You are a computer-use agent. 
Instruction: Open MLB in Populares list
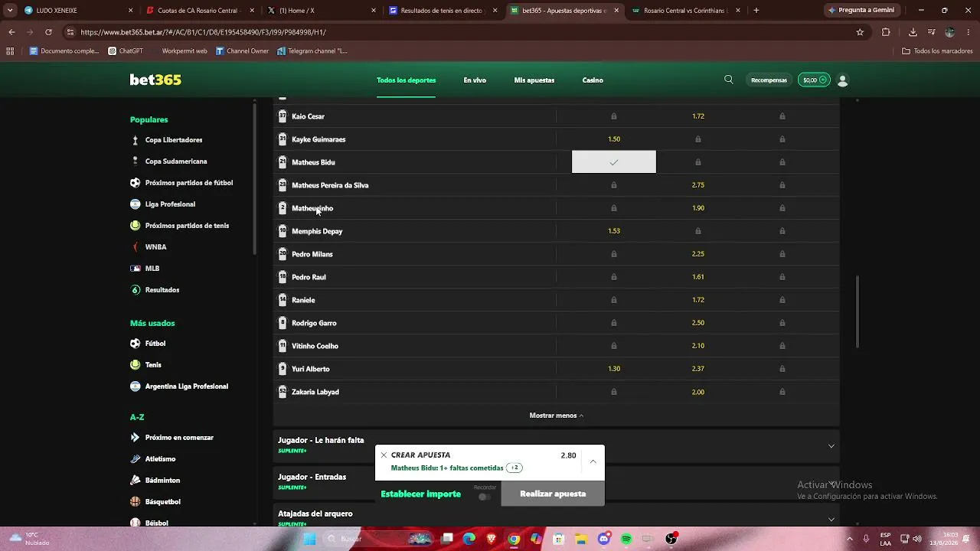152,269
